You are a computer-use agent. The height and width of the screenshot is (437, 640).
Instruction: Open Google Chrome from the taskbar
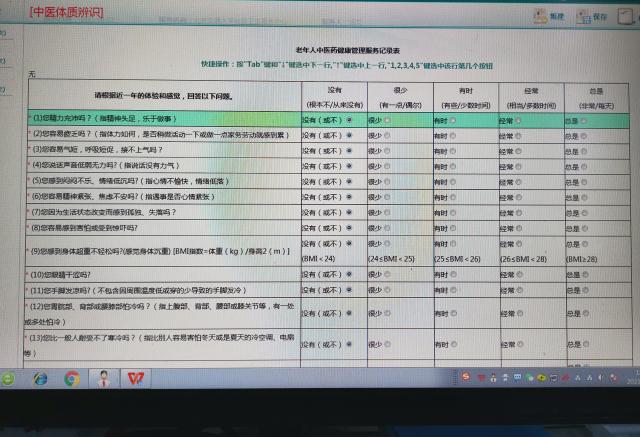coord(72,379)
